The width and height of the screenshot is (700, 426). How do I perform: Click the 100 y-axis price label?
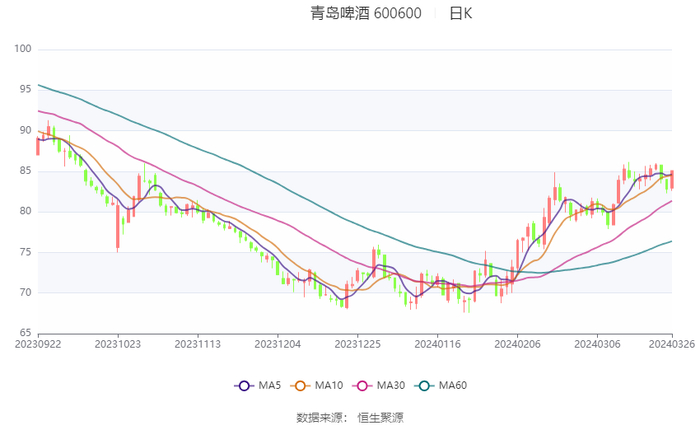pyautogui.click(x=23, y=49)
